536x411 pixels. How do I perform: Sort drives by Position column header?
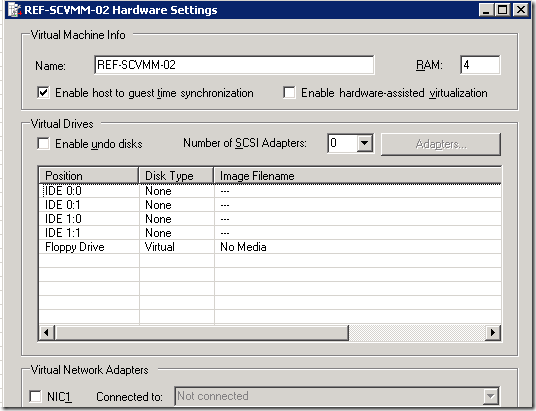pos(89,176)
